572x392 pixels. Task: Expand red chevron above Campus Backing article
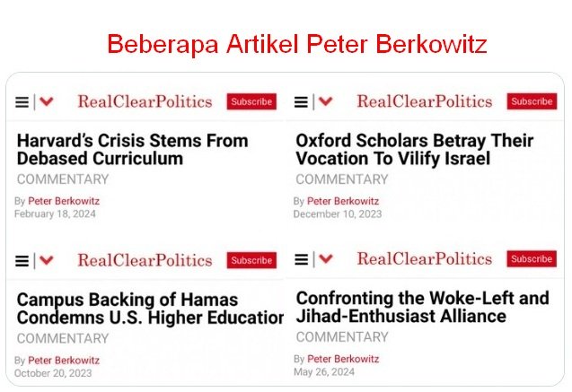47,261
